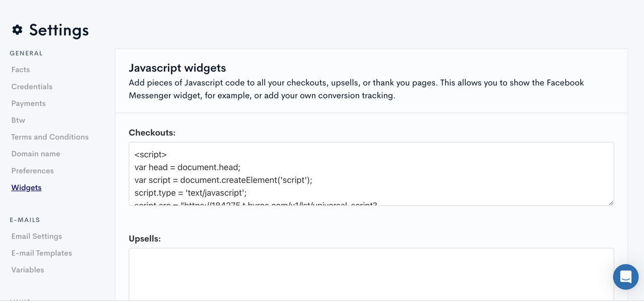Select the Btw settings option
Viewport: 644px width, 303px height.
(x=18, y=120)
